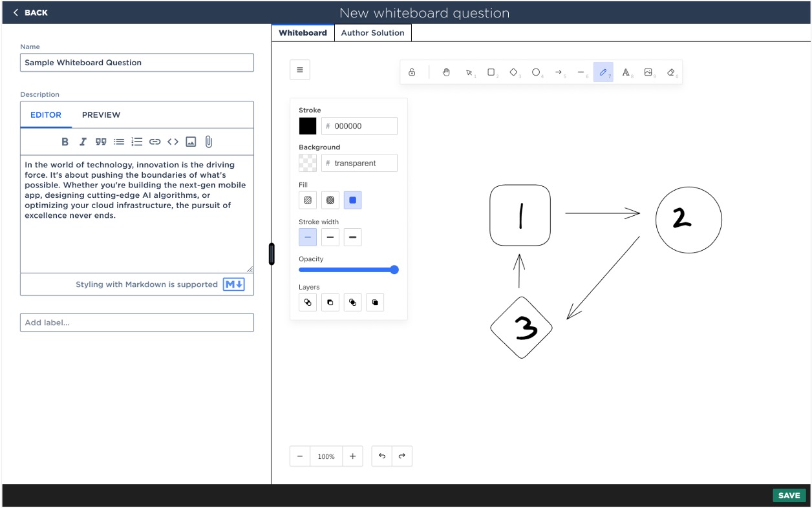Click the diamond labeled 3
Screen dimensions: 812x508
(522, 328)
